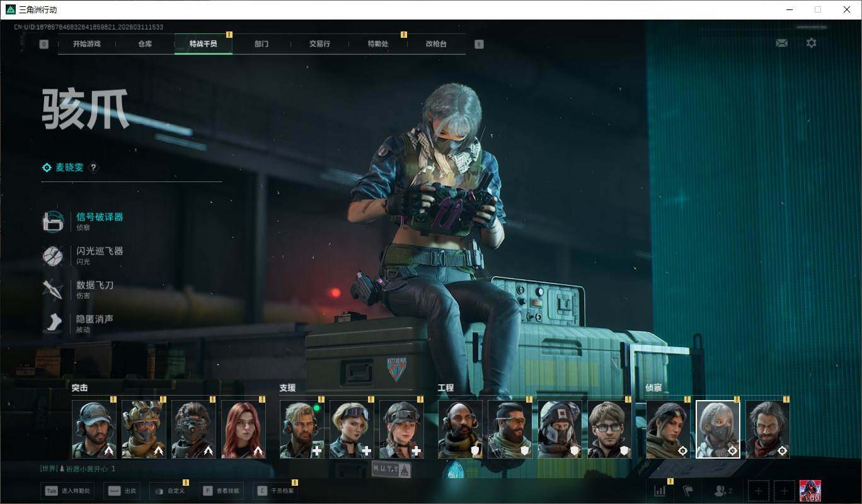Switch to the 开始游戏 tab

86,44
